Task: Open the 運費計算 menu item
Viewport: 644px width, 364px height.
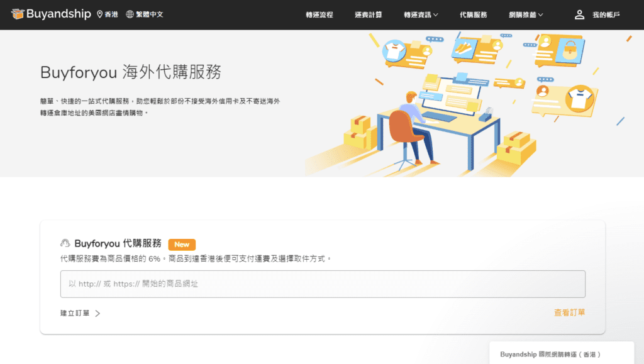Action: click(370, 14)
